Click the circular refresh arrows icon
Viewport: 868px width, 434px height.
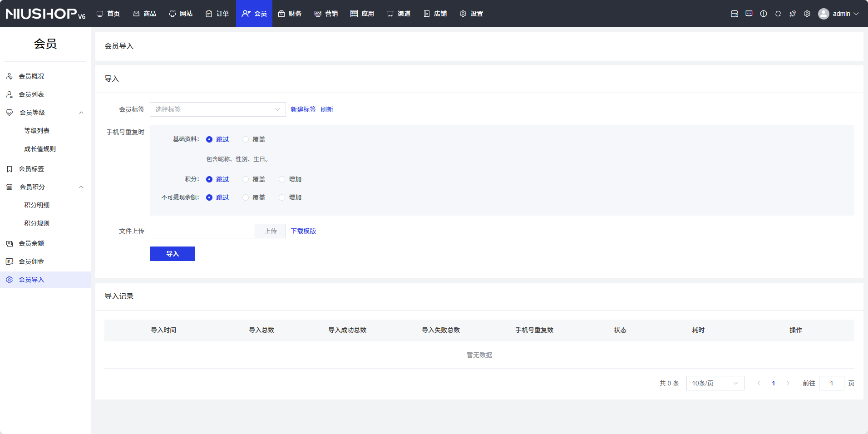coord(778,14)
